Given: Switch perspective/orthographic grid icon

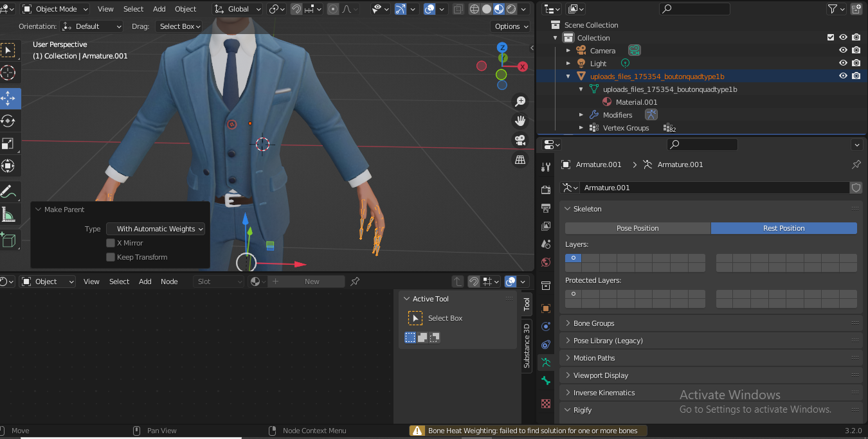Looking at the screenshot, I should (x=520, y=159).
